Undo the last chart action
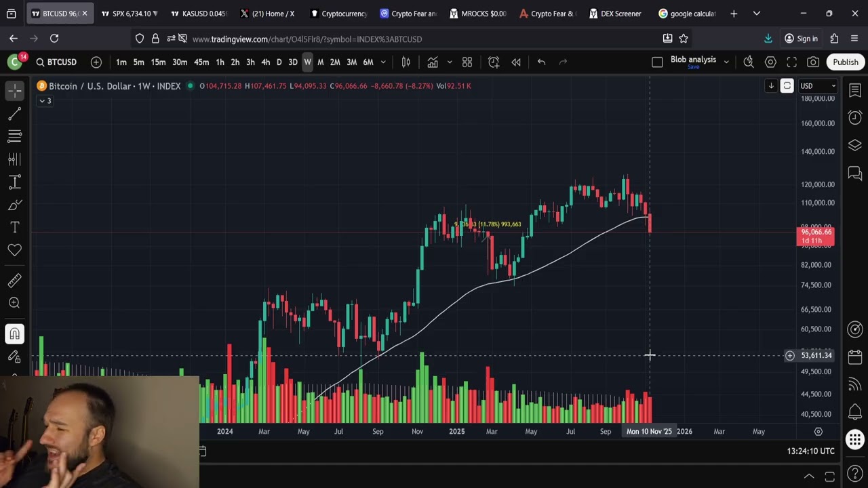The image size is (868, 488). pos(541,62)
